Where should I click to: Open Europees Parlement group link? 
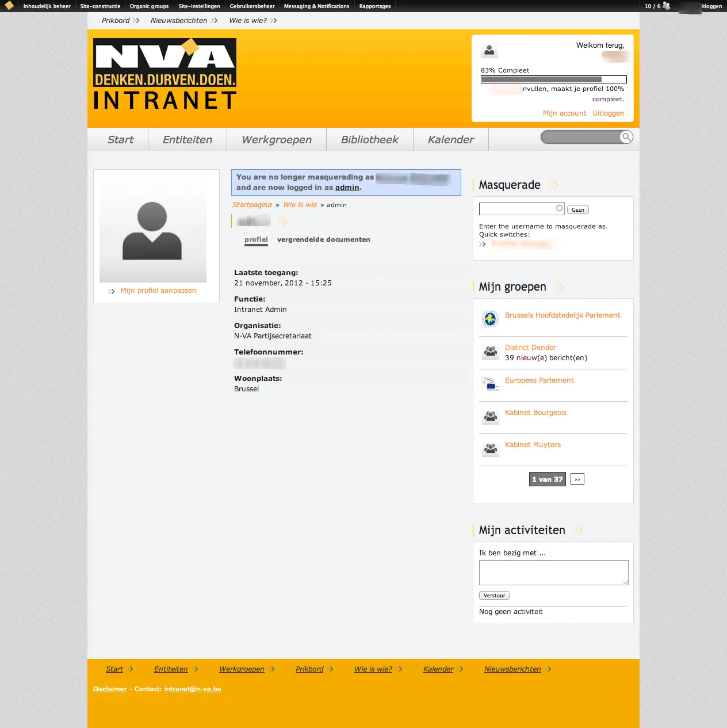[x=539, y=380]
